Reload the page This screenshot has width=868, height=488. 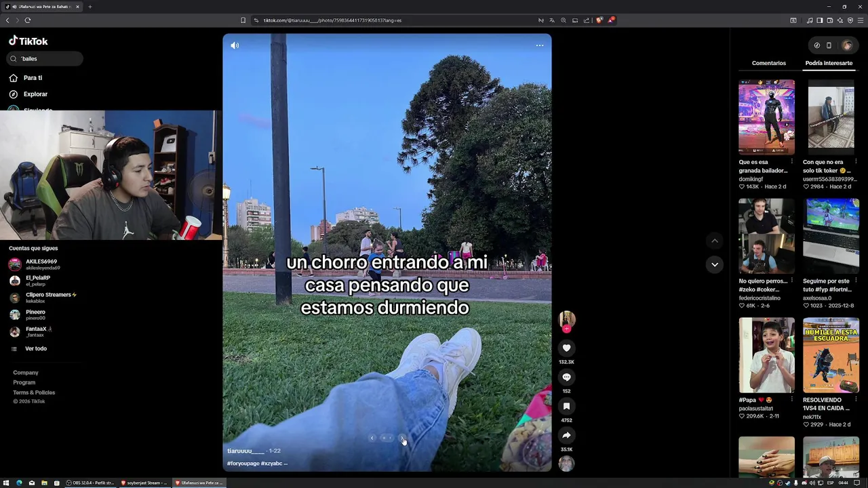[28, 20]
